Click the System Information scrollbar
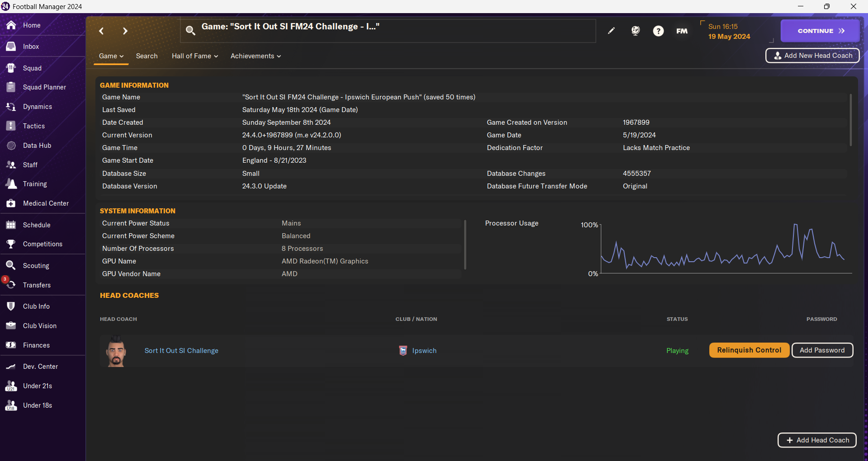Viewport: 868px width, 461px height. point(465,244)
